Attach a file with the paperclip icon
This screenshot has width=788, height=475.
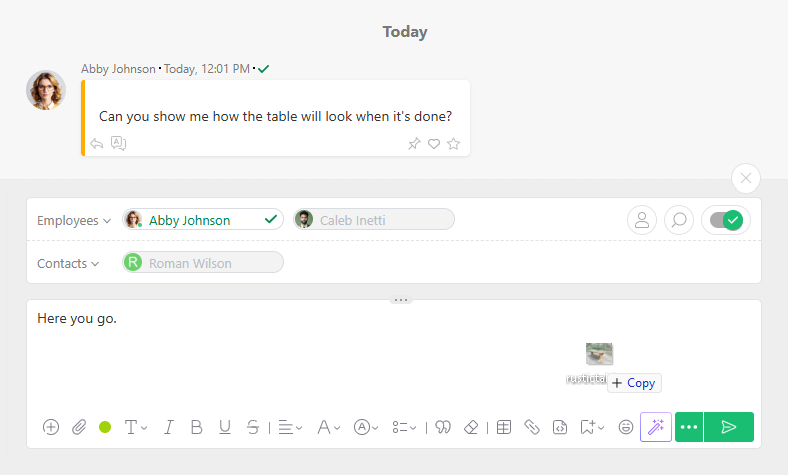(x=79, y=427)
